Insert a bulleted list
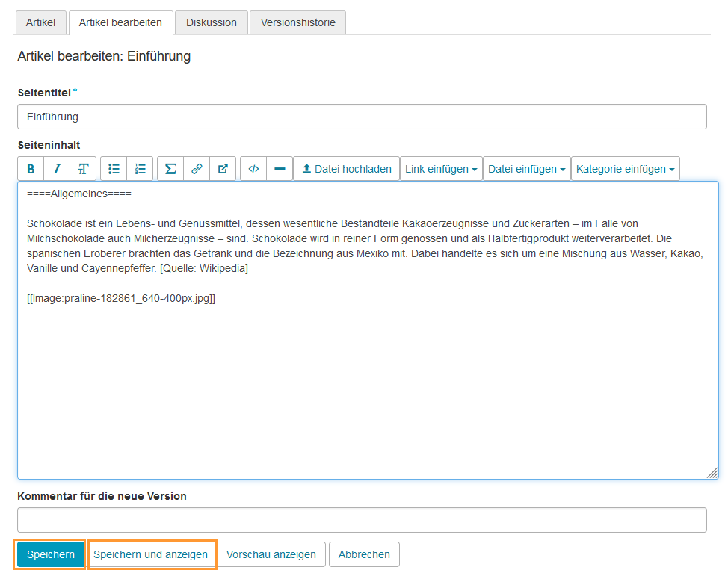This screenshot has height=582, width=728. click(114, 169)
